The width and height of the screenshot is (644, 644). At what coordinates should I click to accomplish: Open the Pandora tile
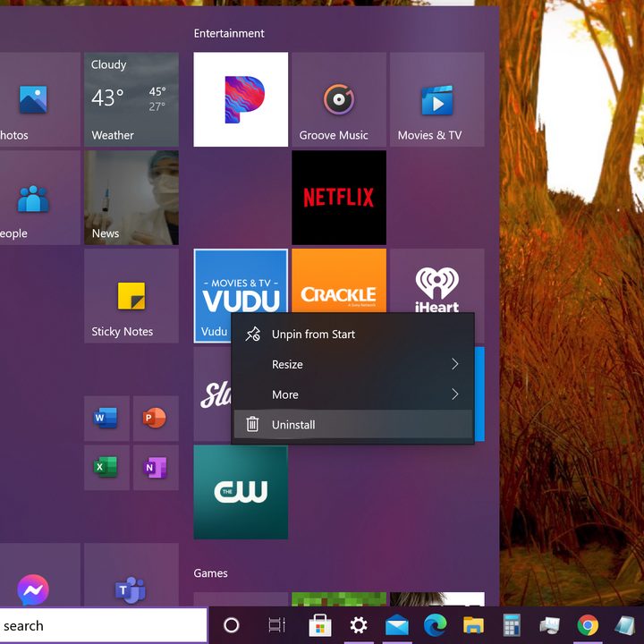(241, 99)
